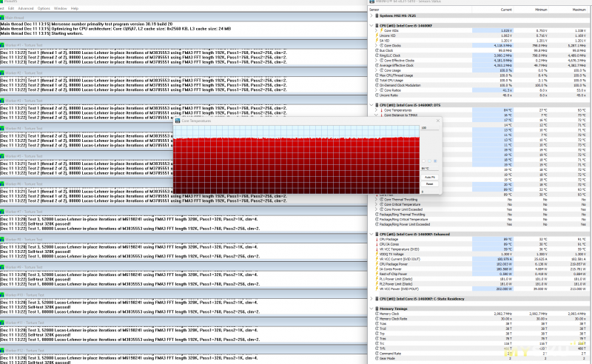This screenshot has width=592, height=364.
Task: Expand the Core Clocks sensor row
Action: [377, 45]
